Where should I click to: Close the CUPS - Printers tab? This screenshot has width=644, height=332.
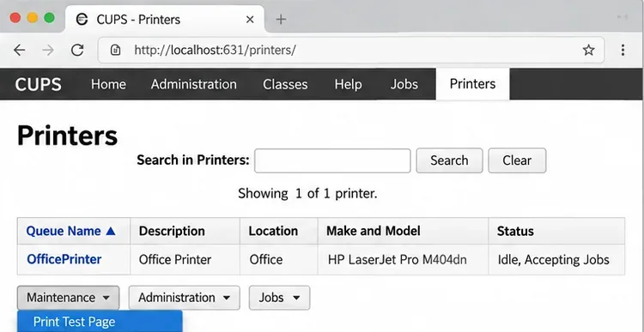click(250, 19)
